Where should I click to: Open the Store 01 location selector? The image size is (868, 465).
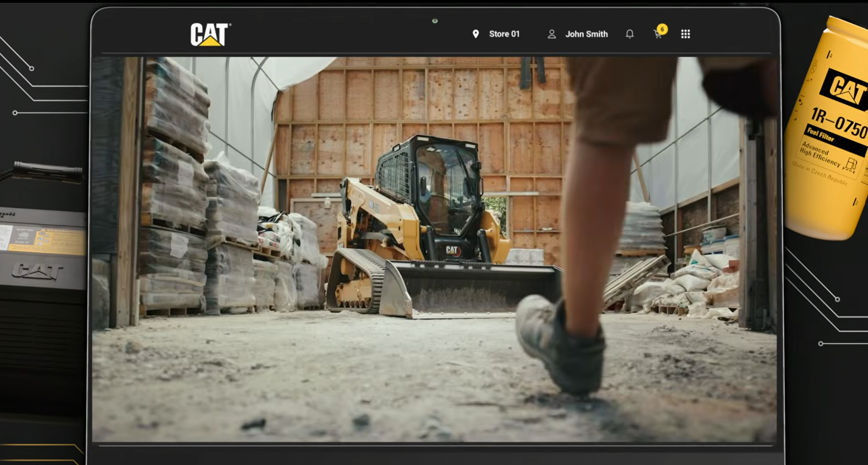[x=504, y=34]
